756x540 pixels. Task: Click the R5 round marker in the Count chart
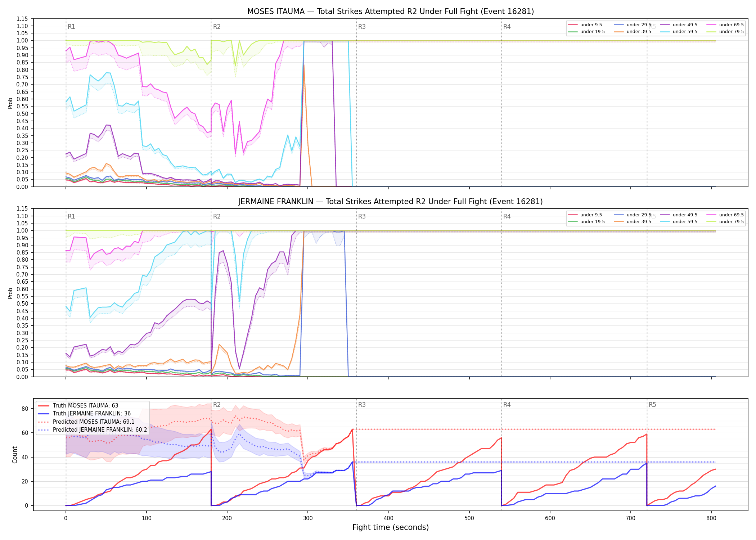point(652,405)
